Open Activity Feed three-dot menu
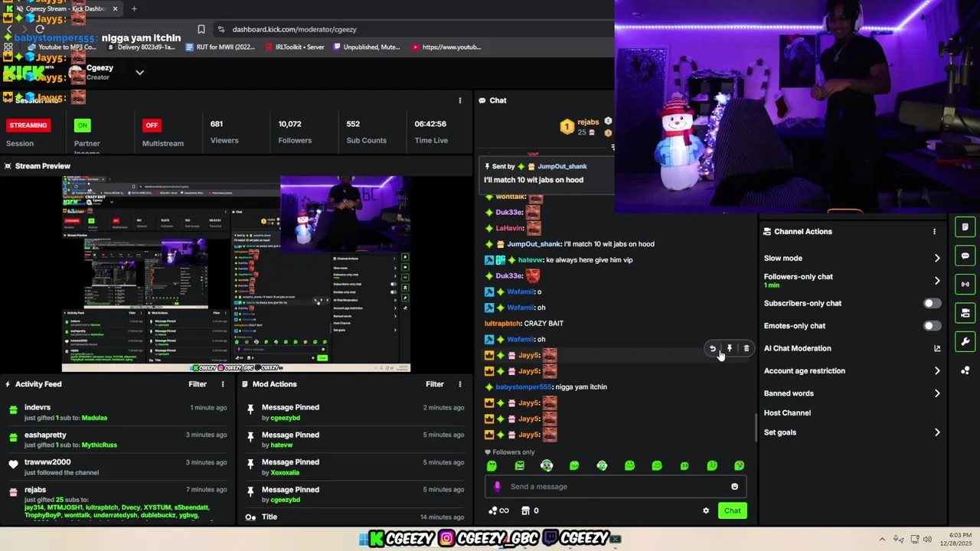The image size is (980, 551). tap(223, 384)
